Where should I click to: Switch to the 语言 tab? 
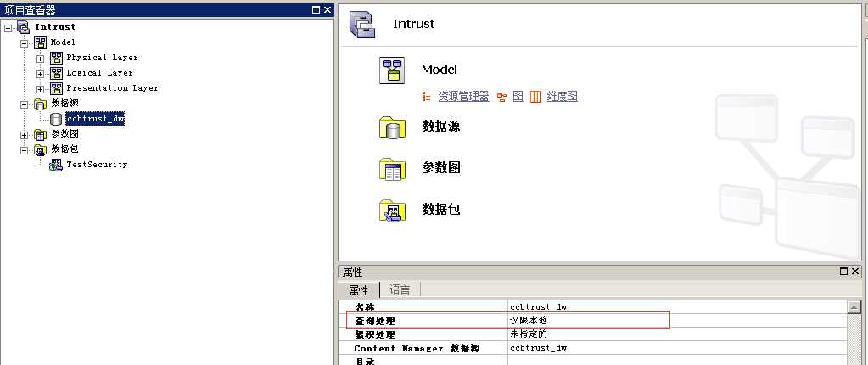pos(400,289)
